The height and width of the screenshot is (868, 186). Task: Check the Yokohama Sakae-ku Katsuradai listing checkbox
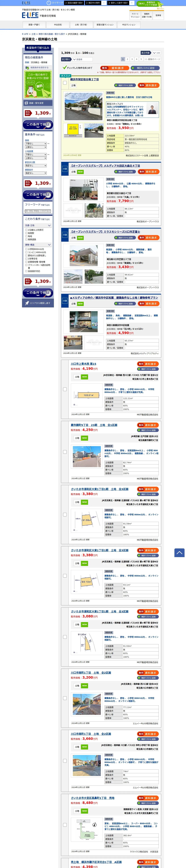pyautogui.click(x=65, y=83)
